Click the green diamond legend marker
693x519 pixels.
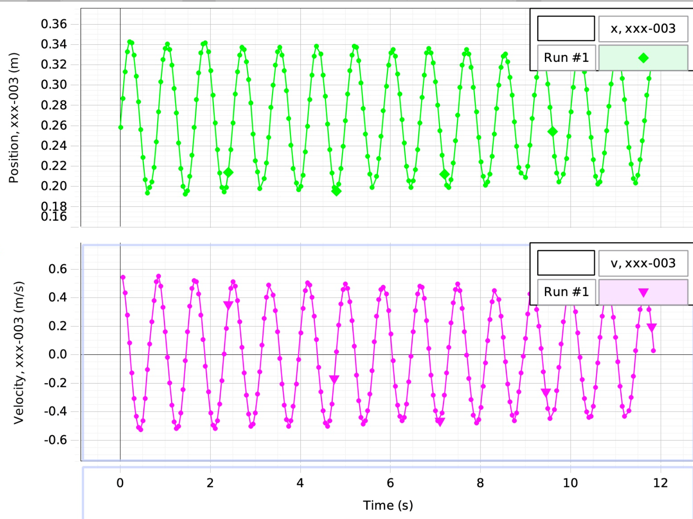pyautogui.click(x=643, y=57)
